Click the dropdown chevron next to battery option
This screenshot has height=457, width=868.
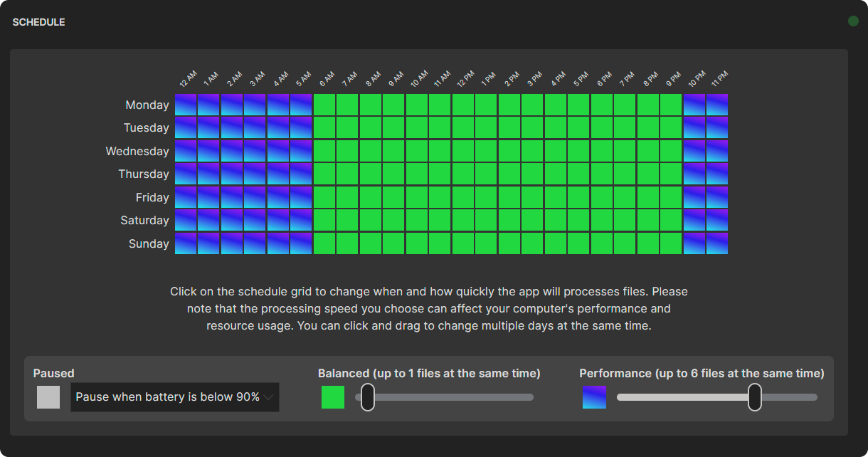click(x=269, y=396)
